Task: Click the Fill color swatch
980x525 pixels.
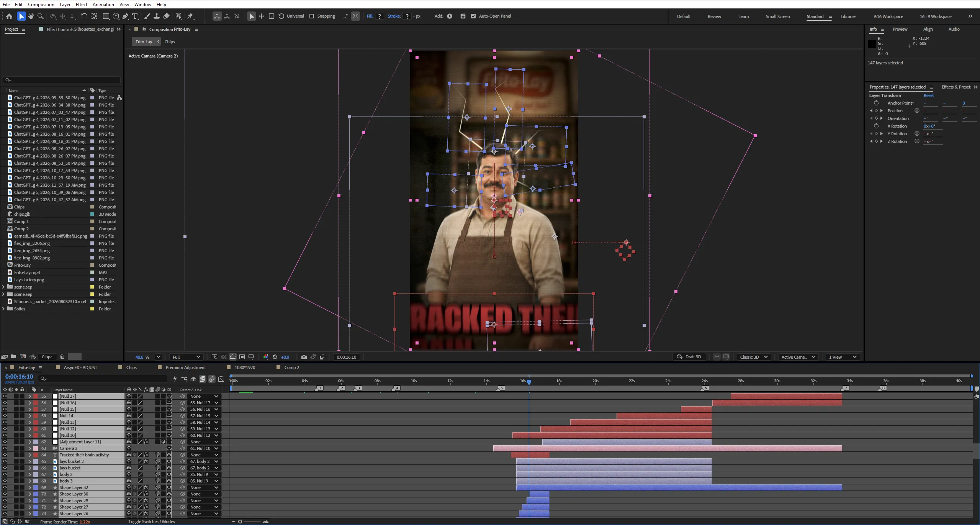Action: [380, 16]
